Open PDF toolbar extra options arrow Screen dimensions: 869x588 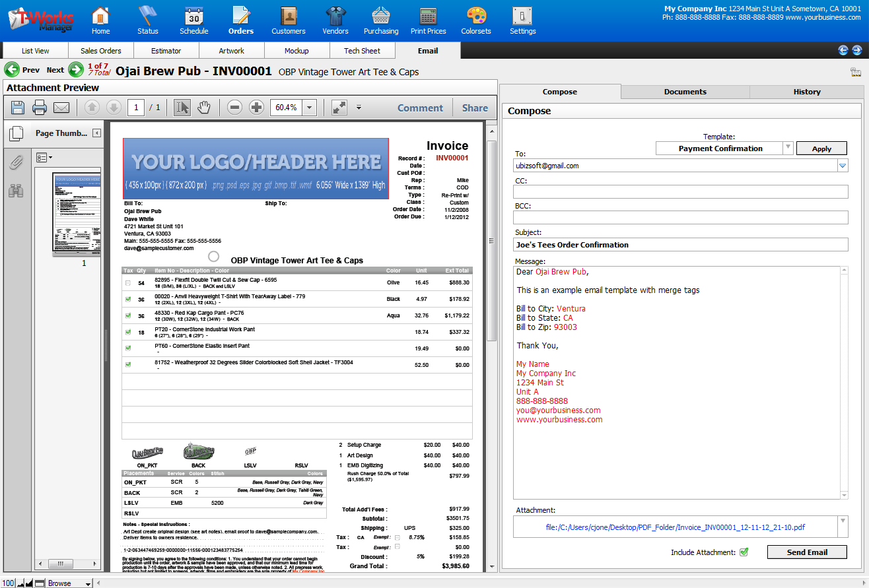[359, 108]
